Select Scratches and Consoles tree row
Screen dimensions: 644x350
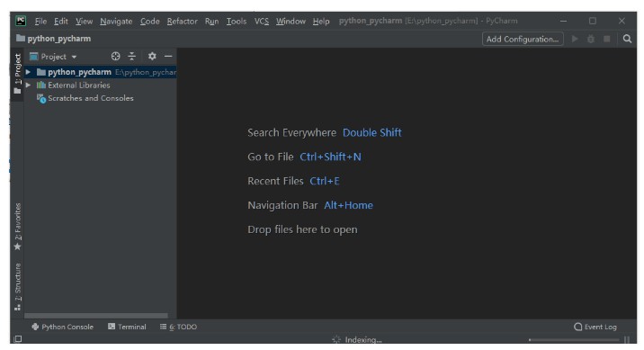click(x=100, y=98)
